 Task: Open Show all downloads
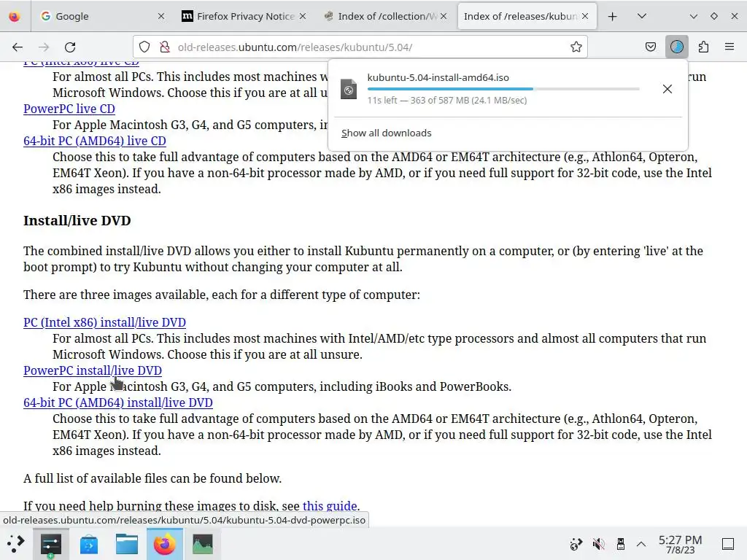click(387, 133)
